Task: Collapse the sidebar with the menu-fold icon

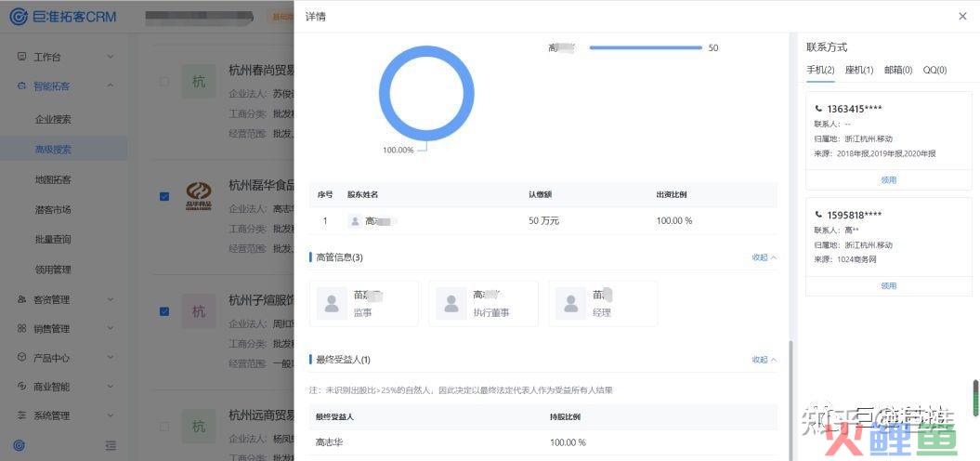Action: point(111,445)
